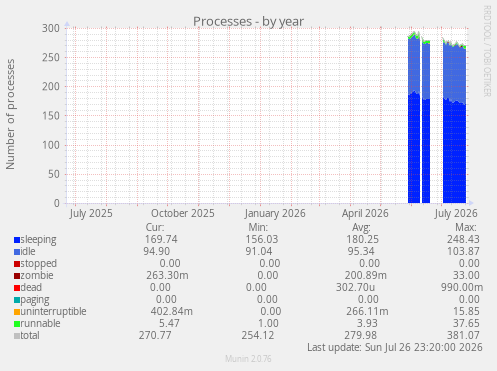Click the 'July 2026' x-axis label
497x371 pixels.
coord(456,214)
